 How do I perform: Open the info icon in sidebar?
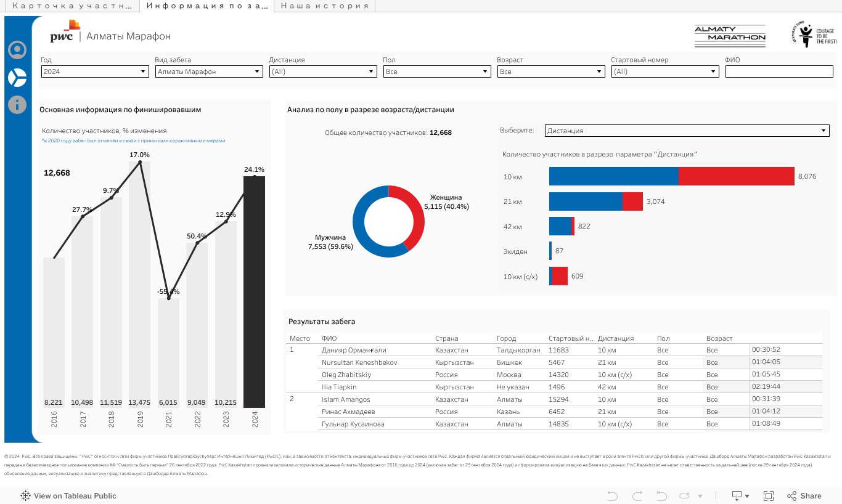(17, 104)
